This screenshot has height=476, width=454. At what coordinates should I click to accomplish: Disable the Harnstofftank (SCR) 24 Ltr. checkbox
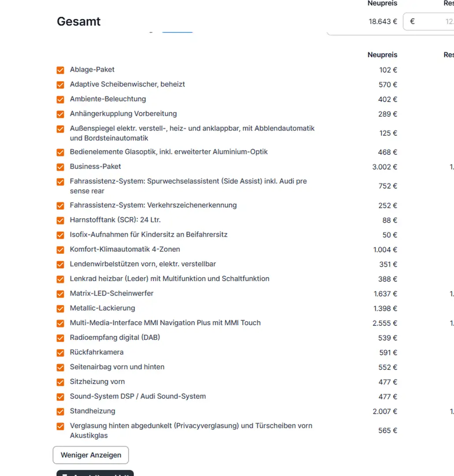coord(60,220)
